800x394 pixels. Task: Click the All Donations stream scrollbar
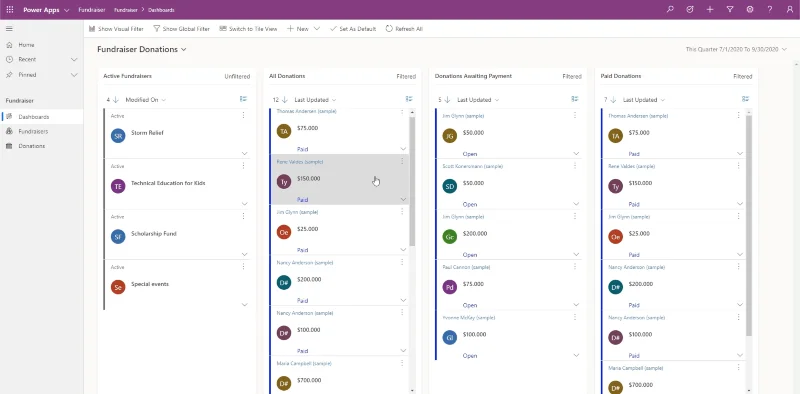pyautogui.click(x=412, y=181)
